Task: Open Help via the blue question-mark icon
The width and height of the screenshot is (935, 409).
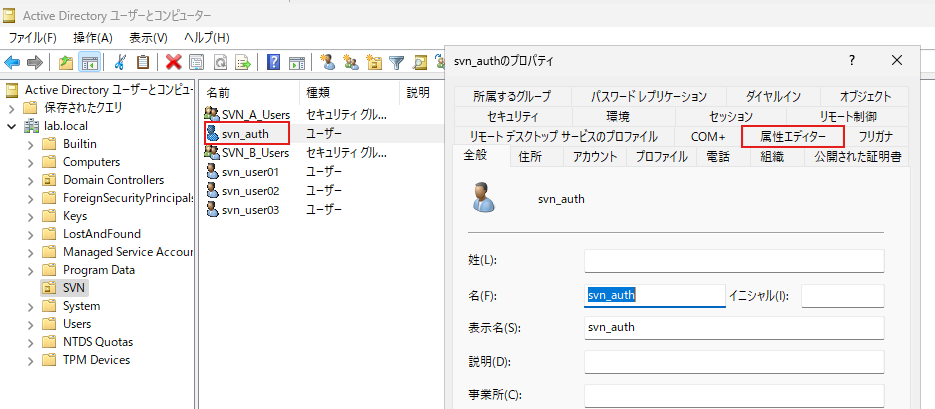Action: pos(273,63)
